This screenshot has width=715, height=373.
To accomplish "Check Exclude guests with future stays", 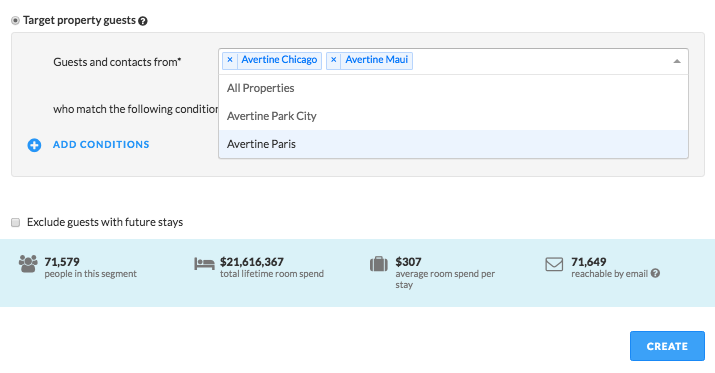I will click(x=16, y=223).
